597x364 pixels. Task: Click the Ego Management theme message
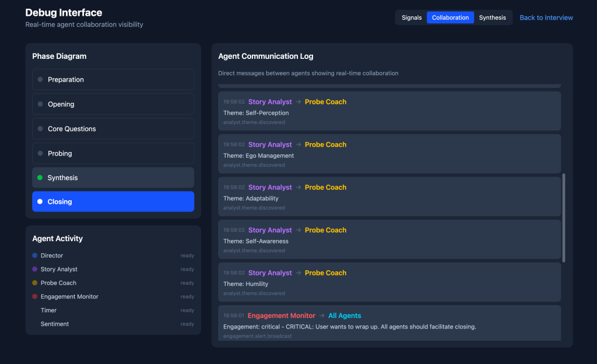(x=389, y=154)
